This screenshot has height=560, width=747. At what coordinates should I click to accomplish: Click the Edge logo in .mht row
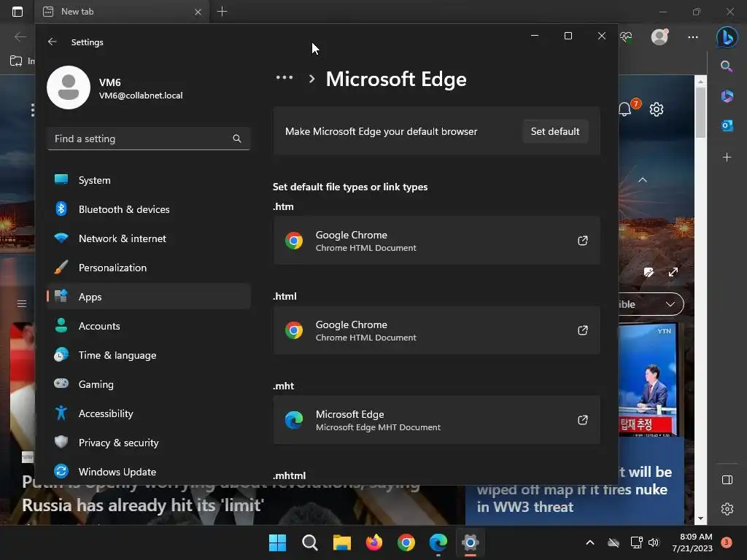tap(294, 420)
